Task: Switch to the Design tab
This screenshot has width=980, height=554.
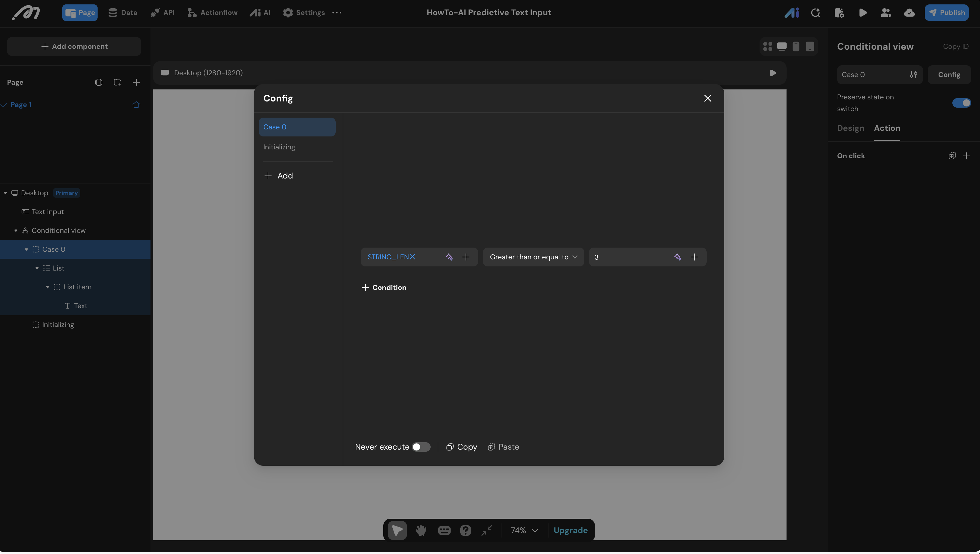Action: click(850, 128)
